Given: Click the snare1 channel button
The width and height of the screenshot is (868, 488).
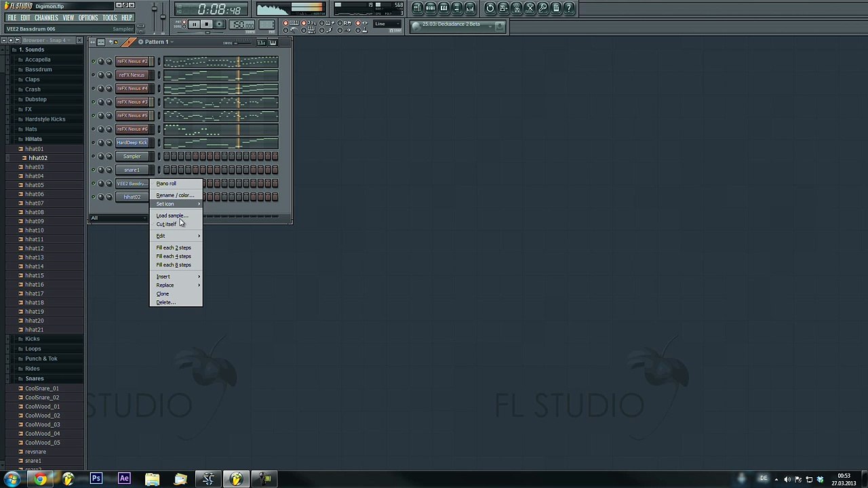Looking at the screenshot, I should tap(132, 170).
